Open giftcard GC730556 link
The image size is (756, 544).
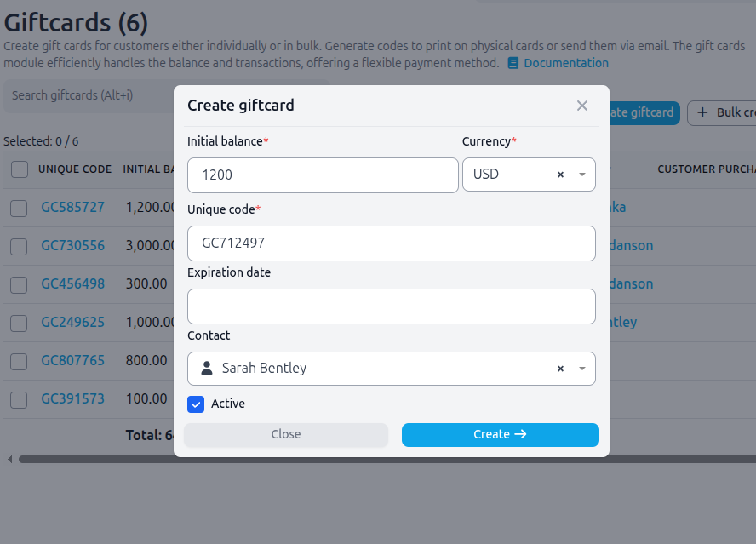click(x=73, y=246)
